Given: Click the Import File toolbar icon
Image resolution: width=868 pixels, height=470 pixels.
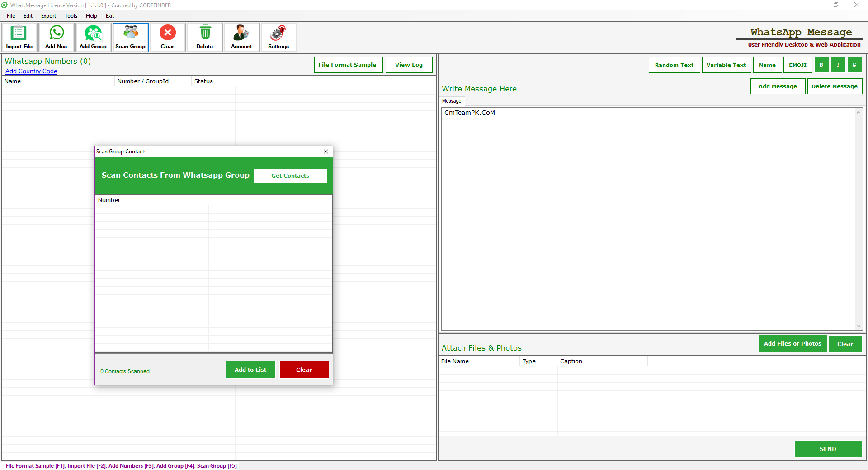Looking at the screenshot, I should (19, 38).
